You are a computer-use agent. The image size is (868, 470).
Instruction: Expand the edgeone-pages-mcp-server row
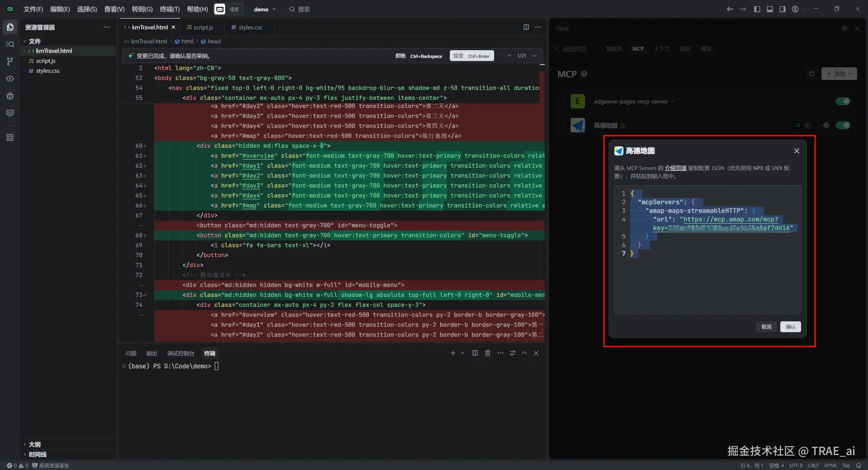(x=564, y=101)
